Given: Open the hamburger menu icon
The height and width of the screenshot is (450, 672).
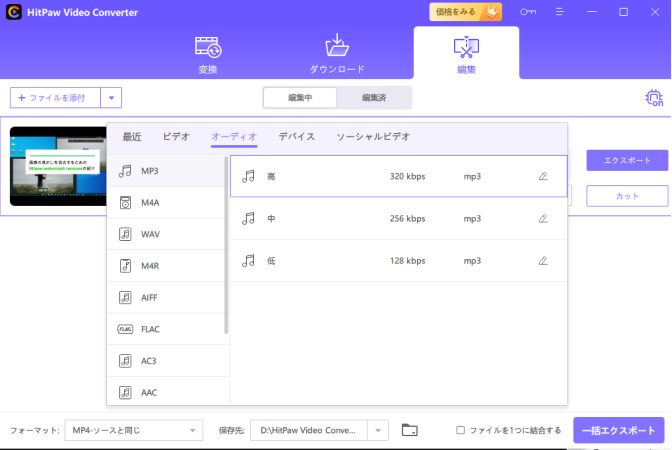Looking at the screenshot, I should point(560,12).
